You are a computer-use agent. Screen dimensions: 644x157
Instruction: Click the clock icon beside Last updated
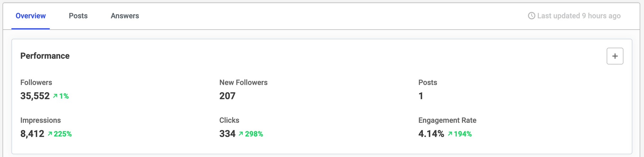coord(531,16)
